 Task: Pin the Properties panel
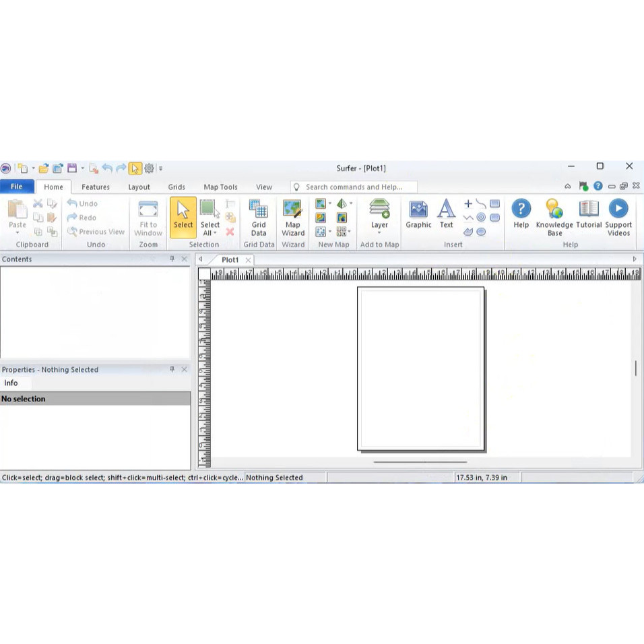click(172, 369)
